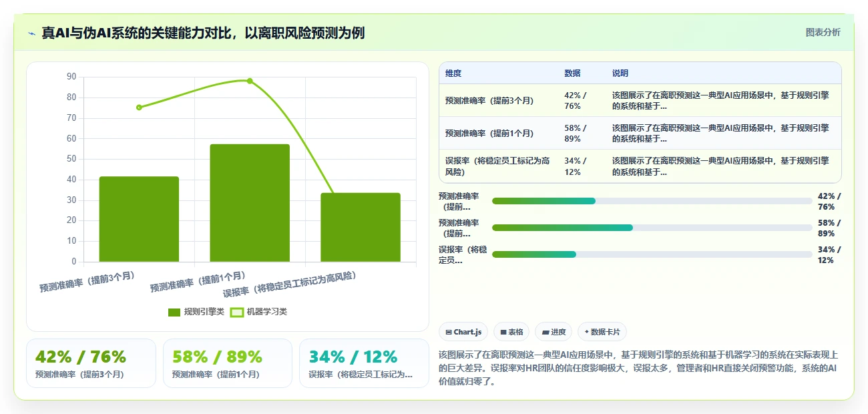
Task: Click the description paragraph beginning 该图展示了在离职预测
Action: [x=639, y=368]
